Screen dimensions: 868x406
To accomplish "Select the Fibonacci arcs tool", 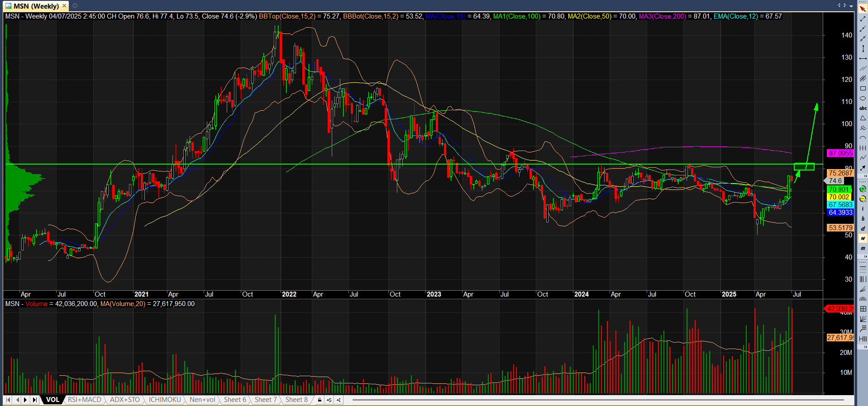I will (x=863, y=299).
